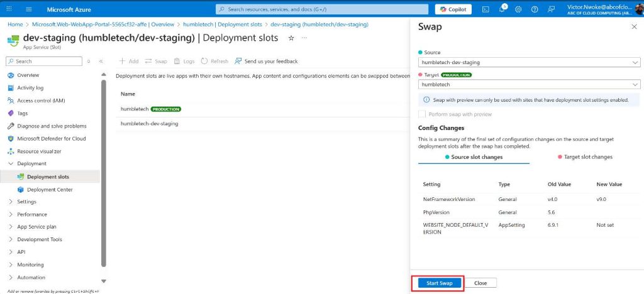Click the Copilot button
644x294 pixels.
point(453,9)
